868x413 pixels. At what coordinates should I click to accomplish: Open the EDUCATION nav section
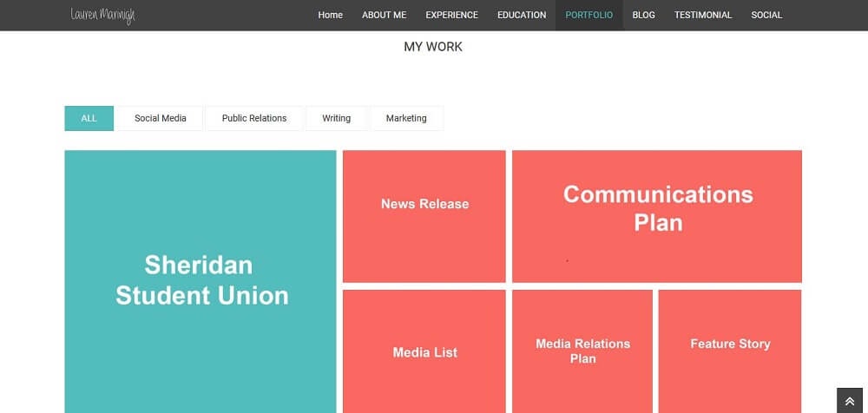pos(522,15)
